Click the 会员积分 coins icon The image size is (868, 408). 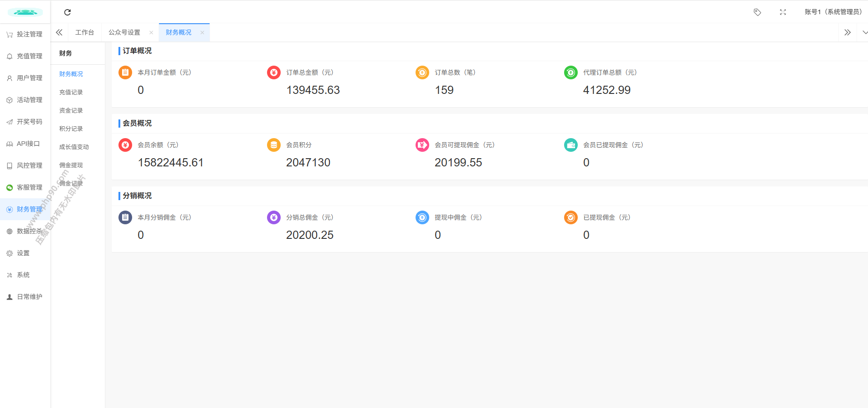click(274, 145)
